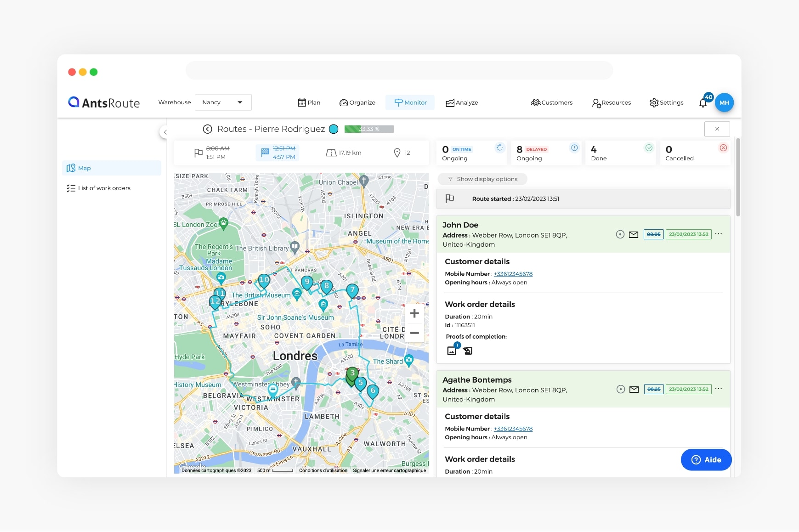Click the done check status icon
This screenshot has width=799, height=532.
click(x=649, y=147)
